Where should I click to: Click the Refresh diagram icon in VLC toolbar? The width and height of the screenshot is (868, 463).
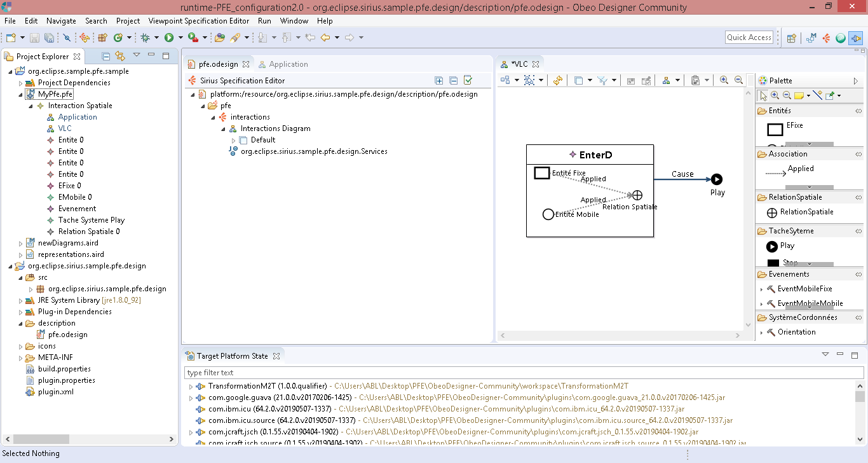pyautogui.click(x=558, y=80)
